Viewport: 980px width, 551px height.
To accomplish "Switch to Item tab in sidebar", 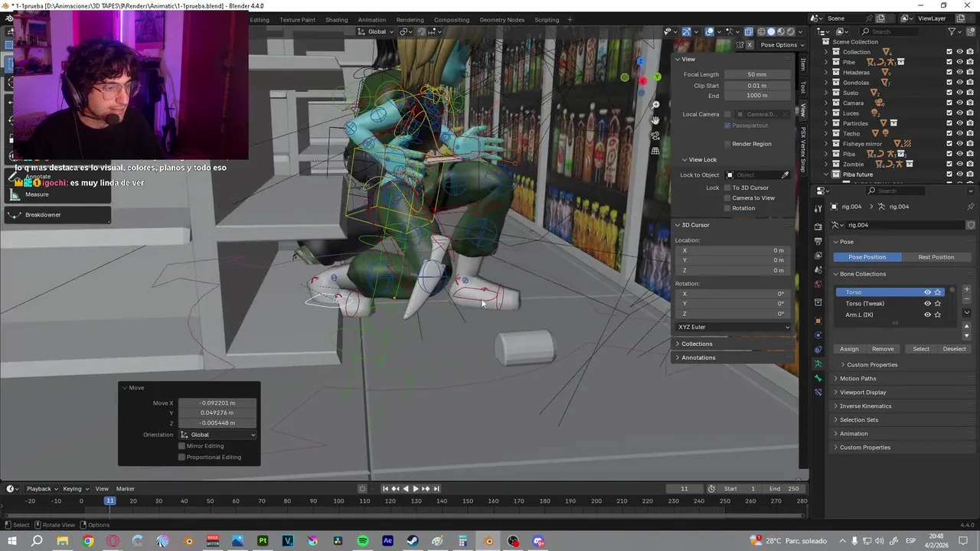I will point(803,65).
